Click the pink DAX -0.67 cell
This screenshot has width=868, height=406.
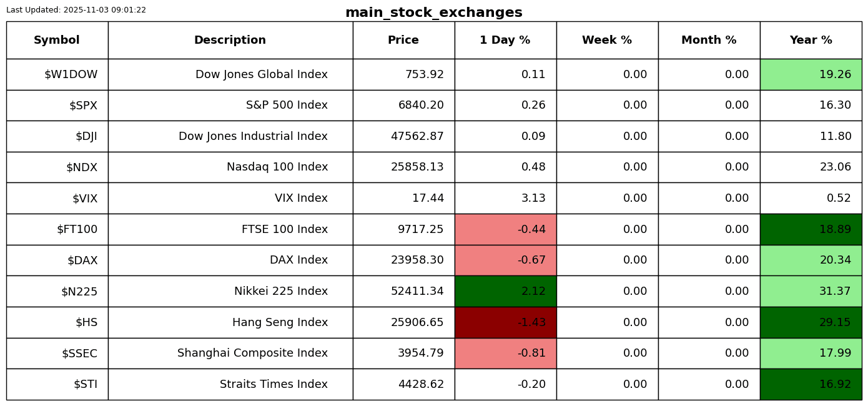pos(505,260)
